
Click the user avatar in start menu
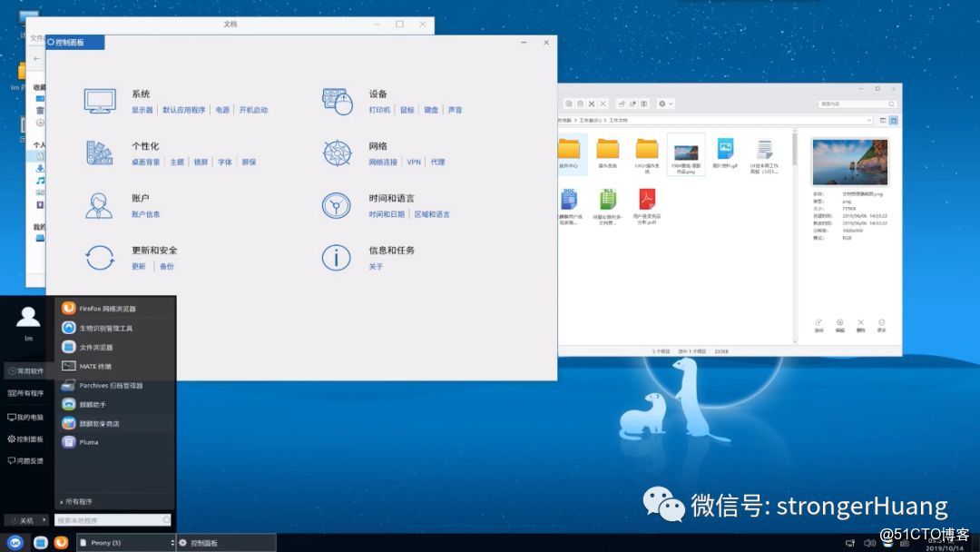click(28, 316)
